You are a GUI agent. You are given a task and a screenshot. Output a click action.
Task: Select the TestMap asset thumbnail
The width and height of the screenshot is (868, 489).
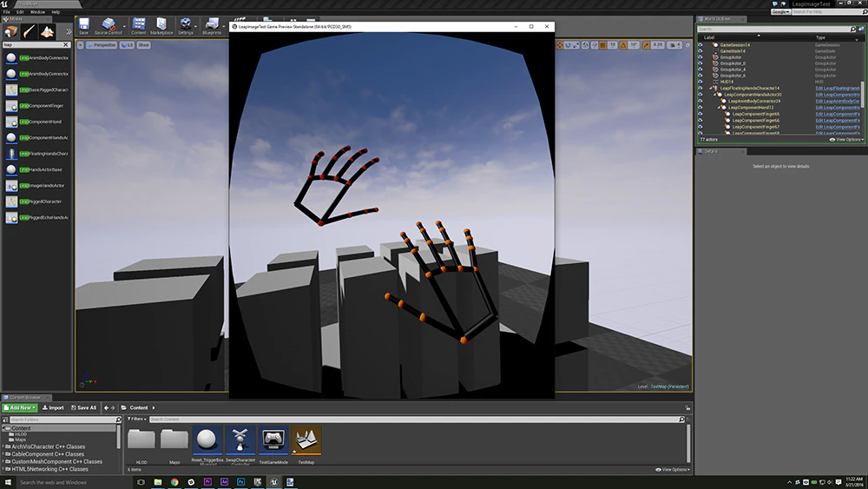pyautogui.click(x=306, y=441)
